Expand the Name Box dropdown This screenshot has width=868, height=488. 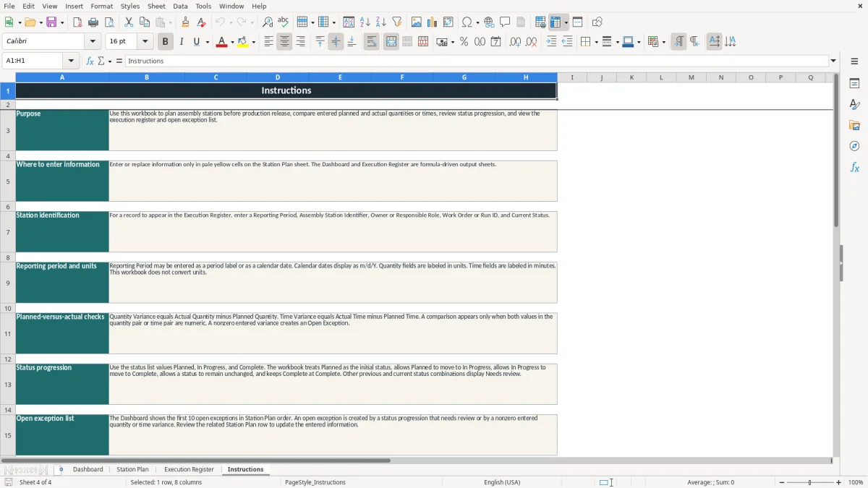[72, 61]
